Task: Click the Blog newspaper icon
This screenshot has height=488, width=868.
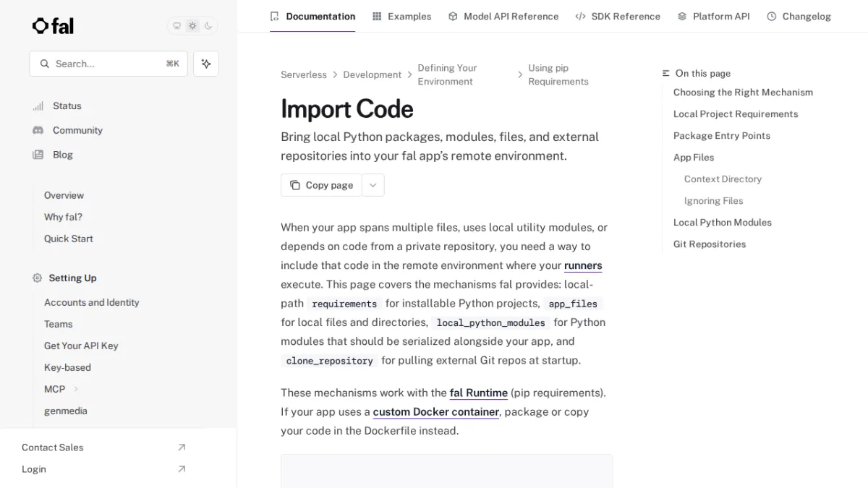Action: (38, 155)
